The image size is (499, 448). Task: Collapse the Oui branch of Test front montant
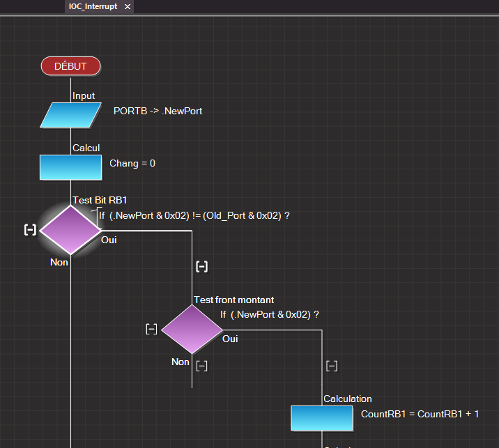(x=332, y=365)
